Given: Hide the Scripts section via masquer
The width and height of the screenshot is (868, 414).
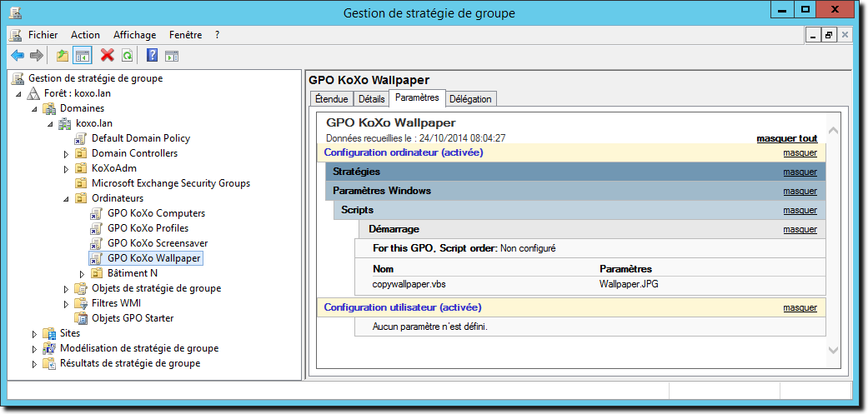Looking at the screenshot, I should (x=800, y=210).
